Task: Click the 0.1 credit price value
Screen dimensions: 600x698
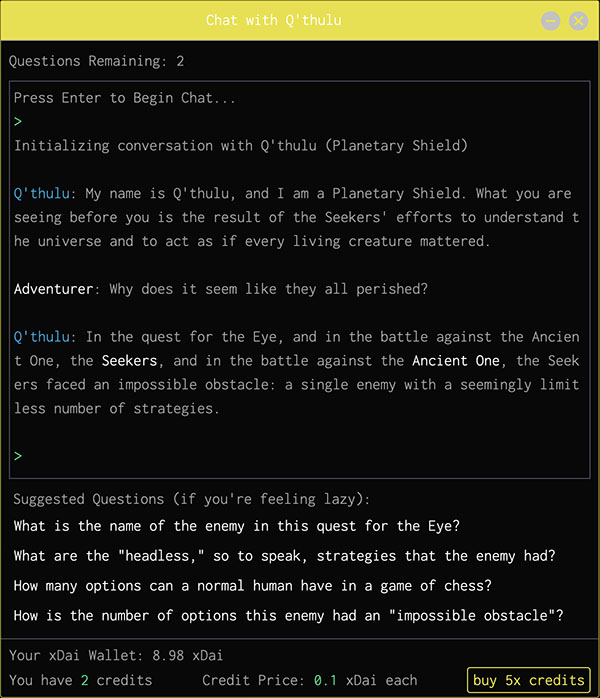Action: pyautogui.click(x=325, y=680)
